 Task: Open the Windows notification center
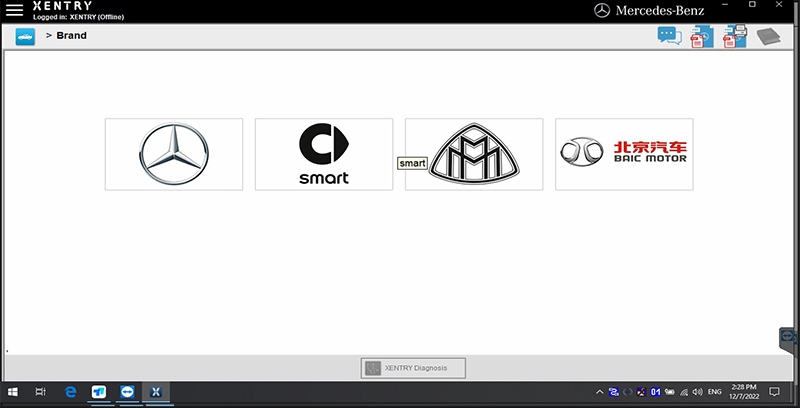coord(774,392)
